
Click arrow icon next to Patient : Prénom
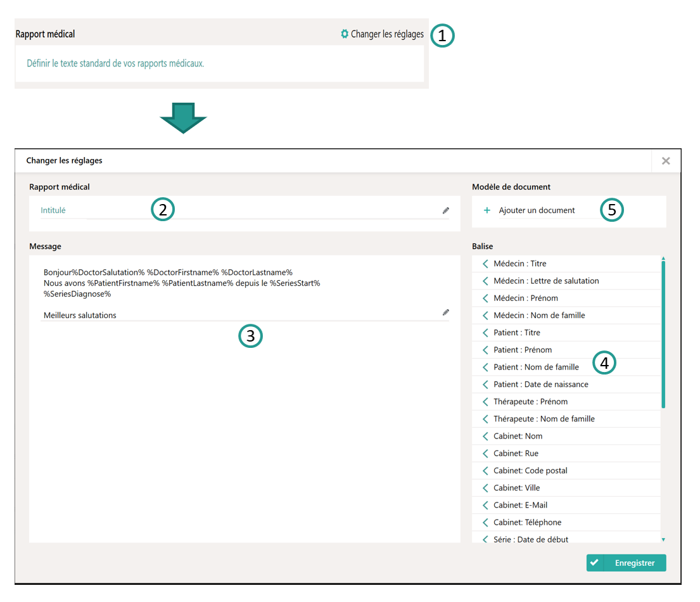click(x=485, y=350)
